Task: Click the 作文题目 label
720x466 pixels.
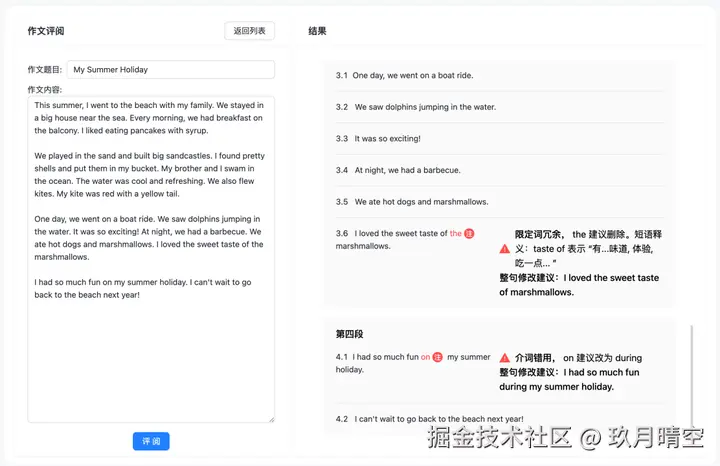Action: (45, 69)
